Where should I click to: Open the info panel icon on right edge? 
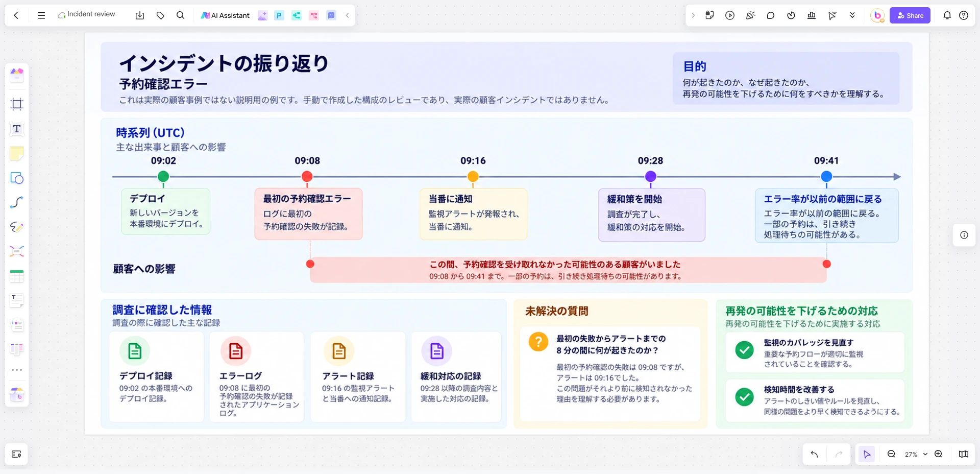(964, 235)
